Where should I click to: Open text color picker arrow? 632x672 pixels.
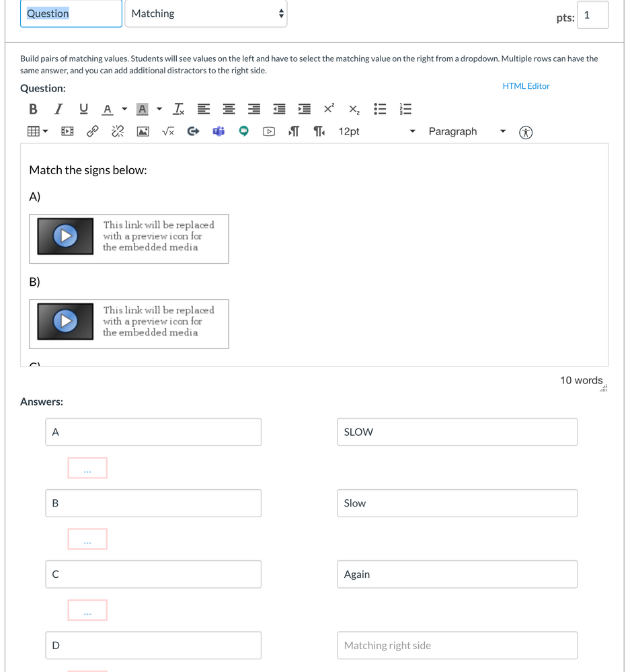tap(124, 109)
